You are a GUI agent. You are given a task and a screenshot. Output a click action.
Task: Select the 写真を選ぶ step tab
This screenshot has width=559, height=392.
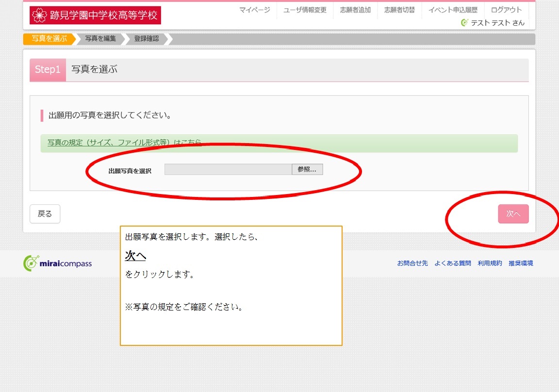click(49, 39)
